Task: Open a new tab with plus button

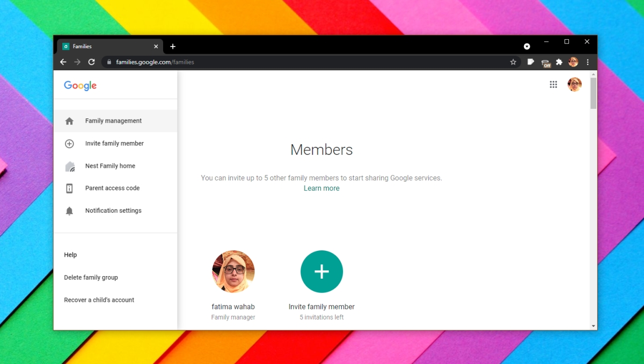Action: tap(173, 47)
